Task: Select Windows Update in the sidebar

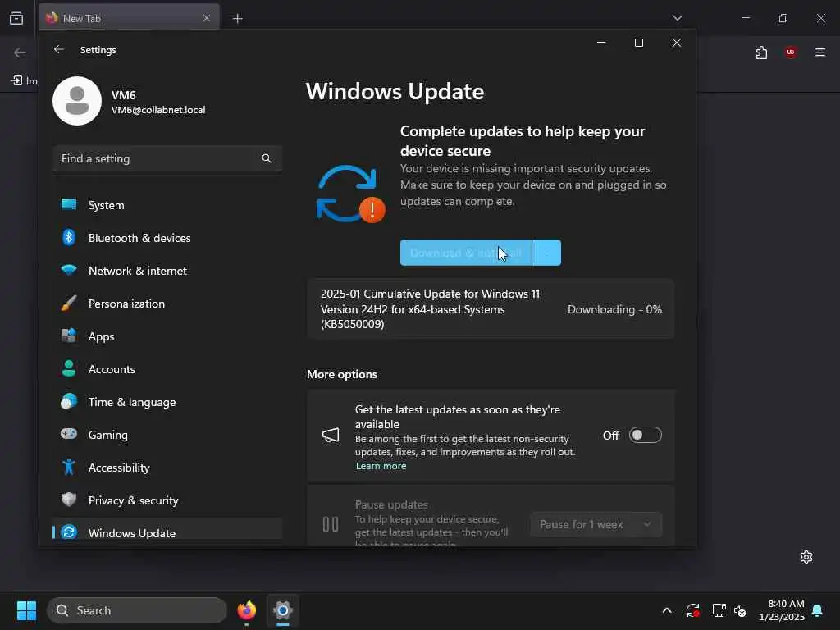Action: coord(167,532)
